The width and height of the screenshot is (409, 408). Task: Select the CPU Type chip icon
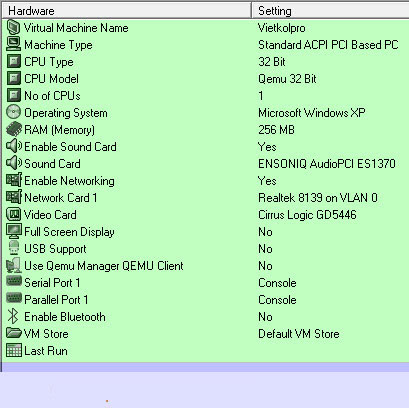[x=13, y=62]
